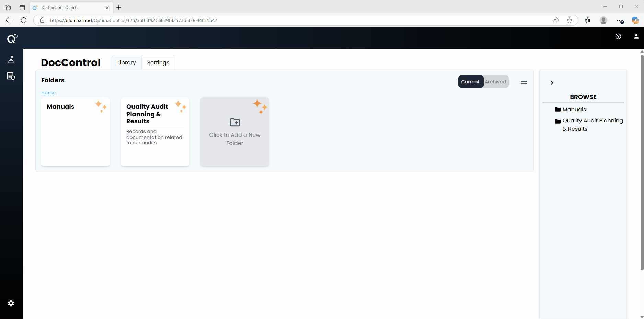
Task: Open Quality Audit Planning & Results card
Action: (155, 132)
